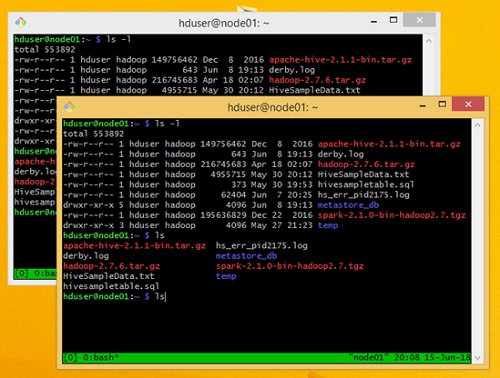Click 'total 553892' line in the back terminal
500x378 pixels.
(45, 50)
